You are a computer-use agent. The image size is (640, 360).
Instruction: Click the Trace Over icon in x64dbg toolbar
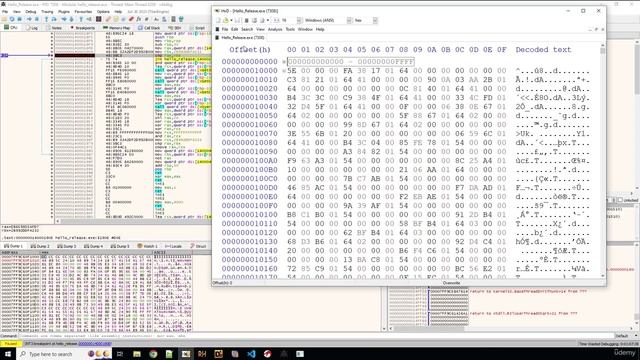point(72,19)
